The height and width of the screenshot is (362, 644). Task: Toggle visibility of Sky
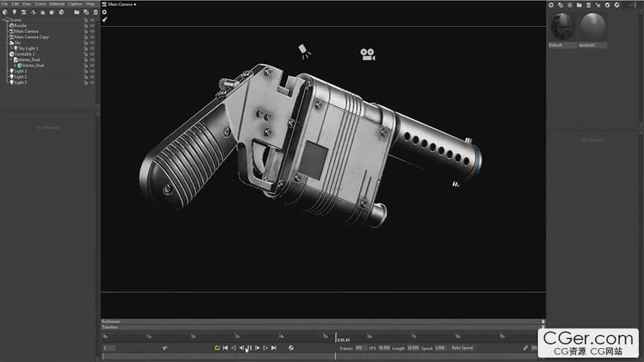pos(92,42)
